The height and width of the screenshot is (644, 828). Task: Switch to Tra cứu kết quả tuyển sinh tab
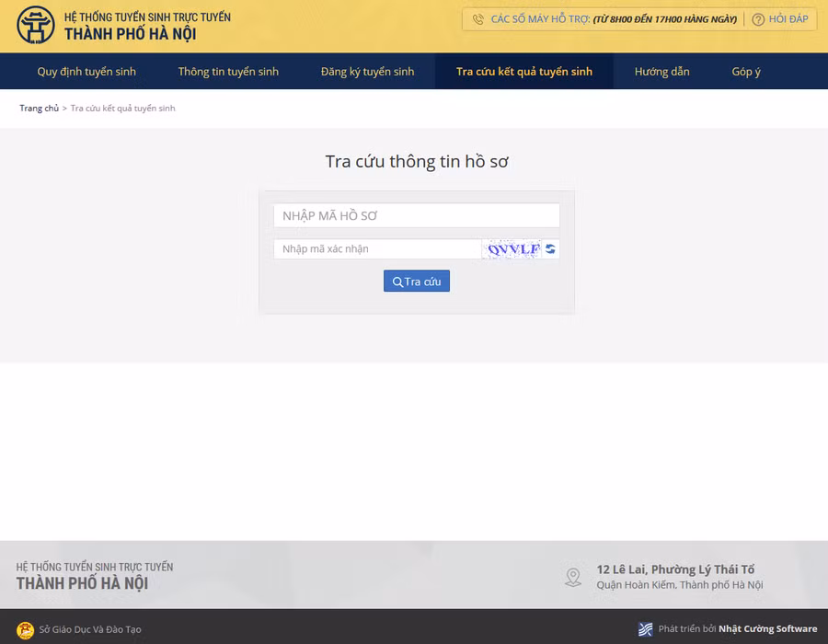pyautogui.click(x=524, y=72)
